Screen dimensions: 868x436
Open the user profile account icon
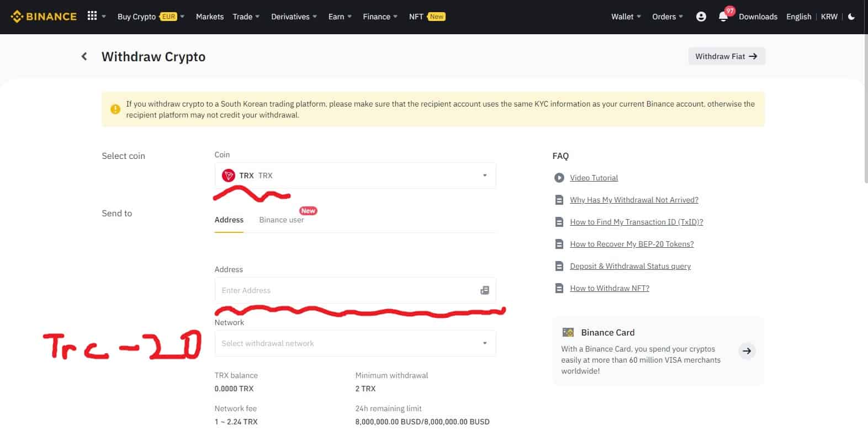701,17
